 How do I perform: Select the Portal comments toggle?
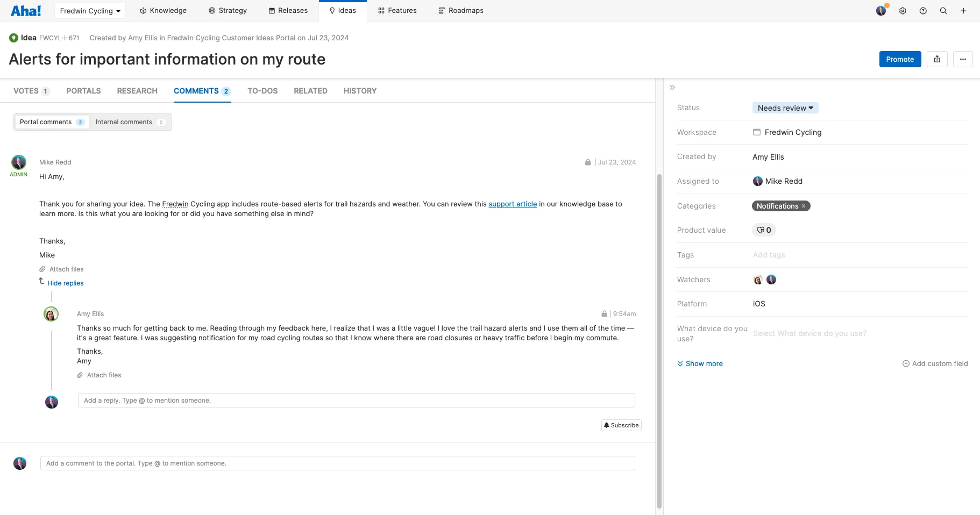tap(52, 122)
